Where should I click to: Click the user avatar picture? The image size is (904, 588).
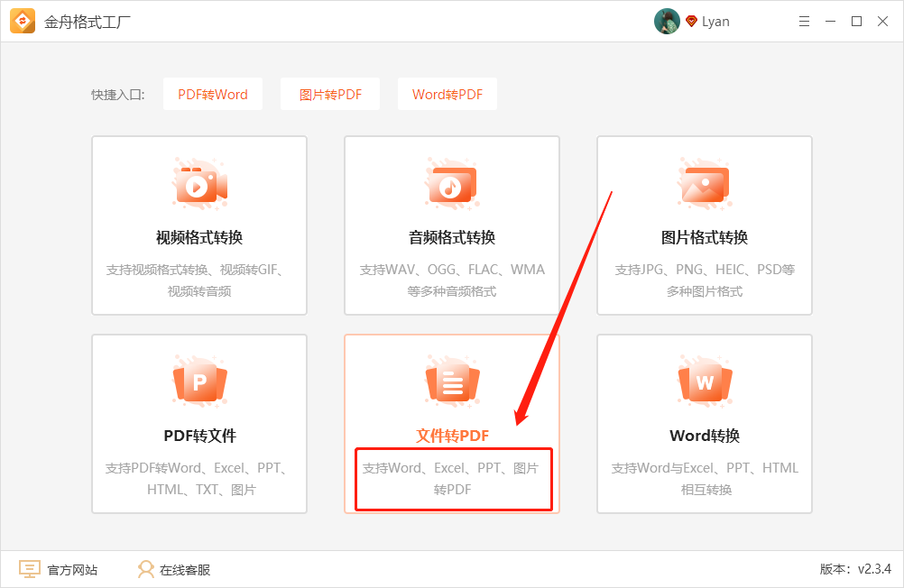point(667,20)
